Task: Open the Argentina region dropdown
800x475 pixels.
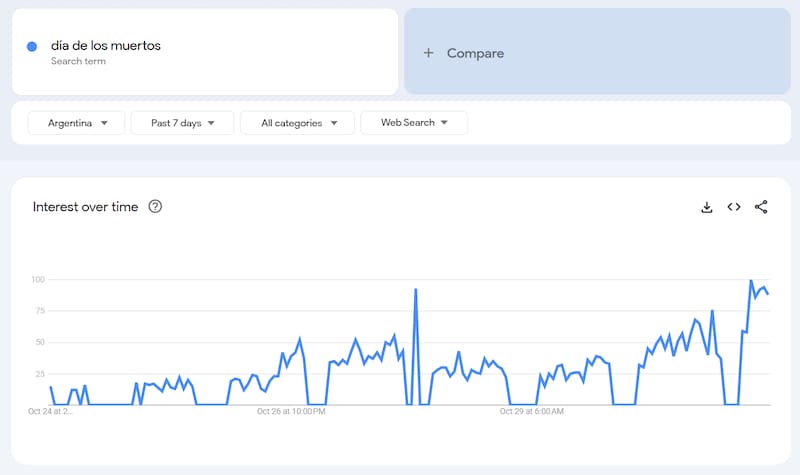Action: pyautogui.click(x=77, y=123)
